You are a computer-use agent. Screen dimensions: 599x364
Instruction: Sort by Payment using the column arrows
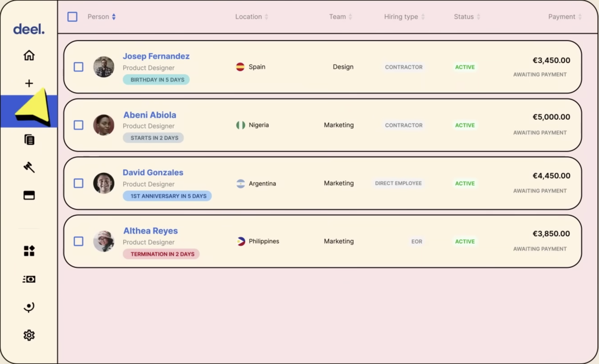(581, 17)
